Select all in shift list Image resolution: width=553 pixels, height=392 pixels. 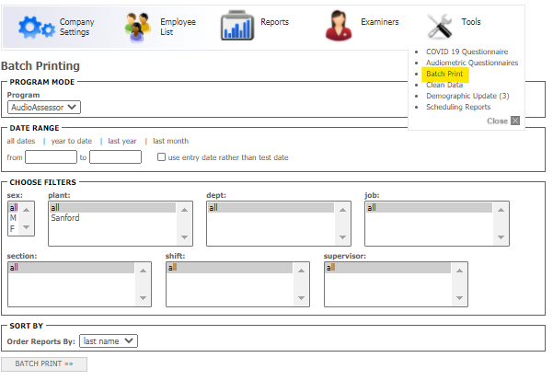[x=230, y=268]
